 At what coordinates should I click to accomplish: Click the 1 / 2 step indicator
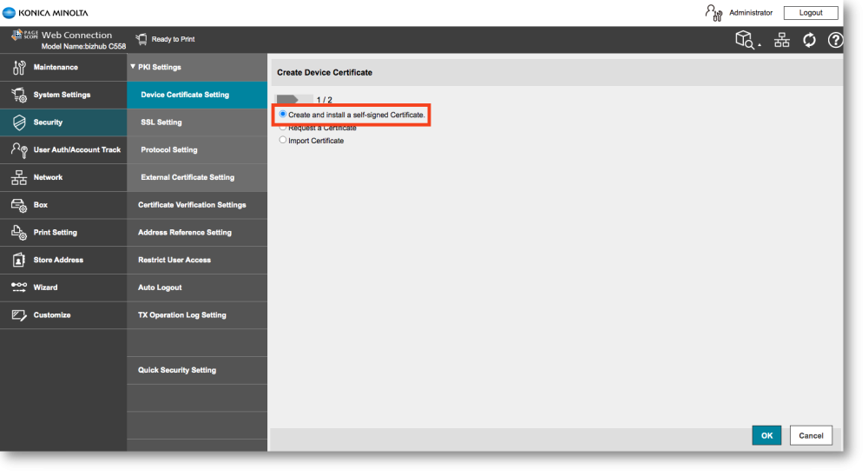[x=325, y=100]
